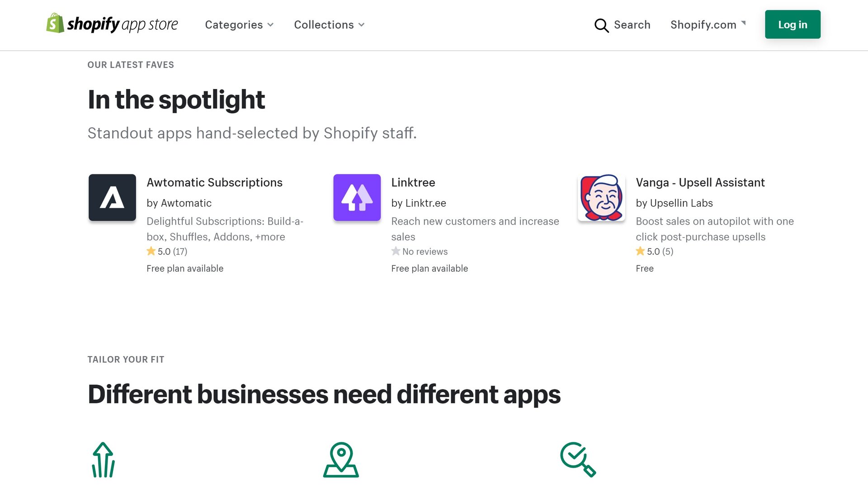
Task: Click the 'TAILOR YOUR FIT' label
Action: click(x=126, y=360)
